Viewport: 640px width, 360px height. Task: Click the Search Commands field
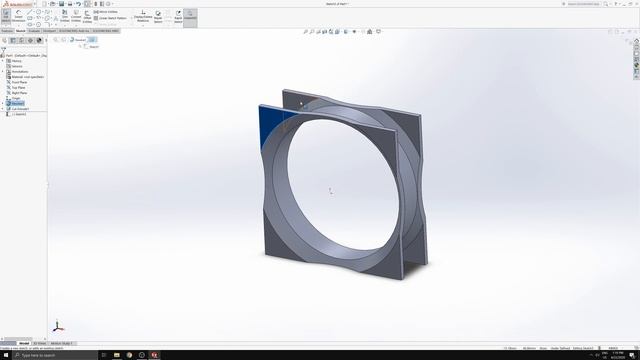(x=584, y=4)
